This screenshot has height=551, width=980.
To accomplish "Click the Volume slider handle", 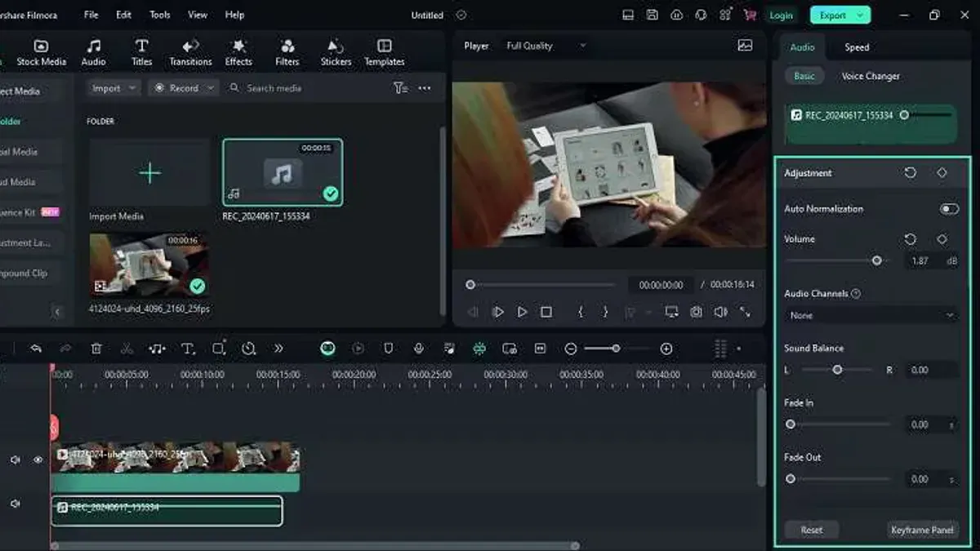I will tap(876, 260).
